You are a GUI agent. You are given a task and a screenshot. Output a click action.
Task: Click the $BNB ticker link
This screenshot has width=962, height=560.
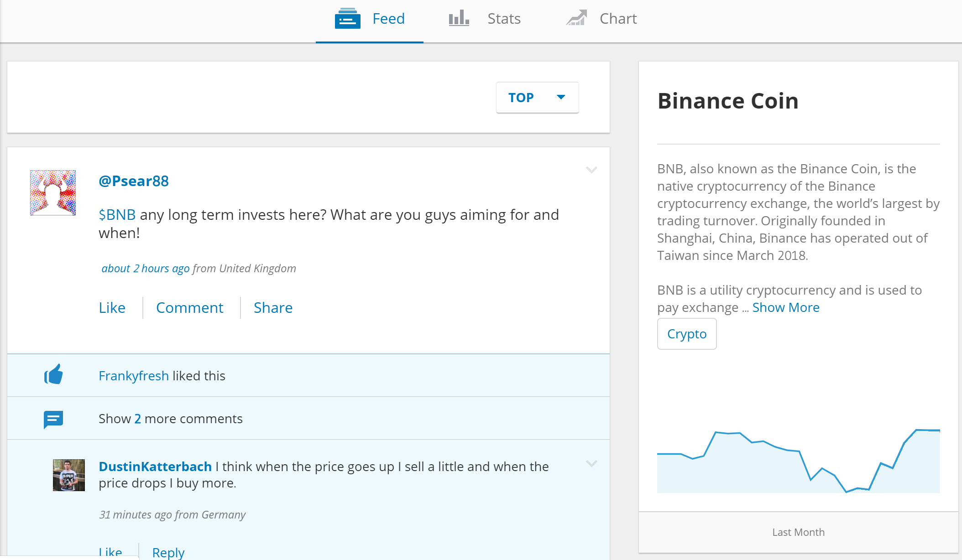117,215
